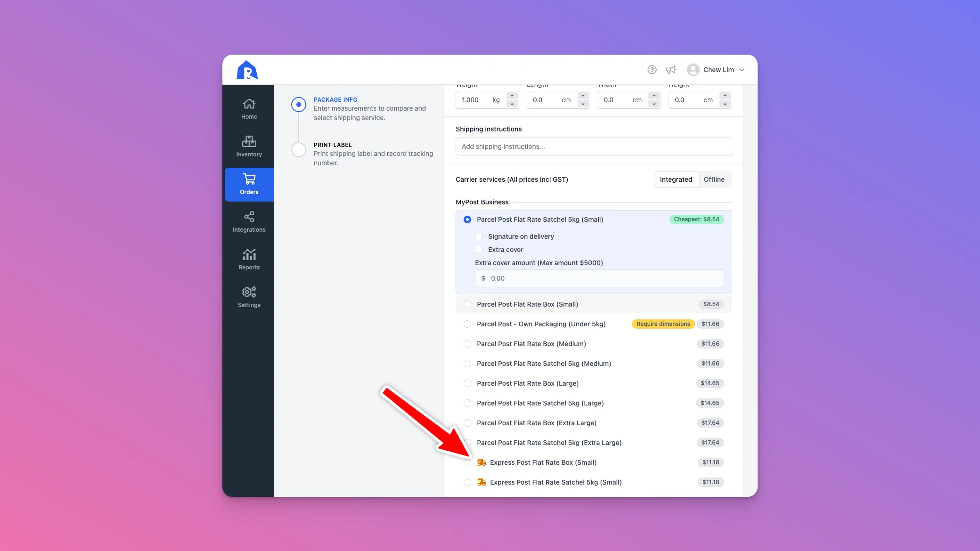Switch to the Offline carrier tab

point(714,179)
